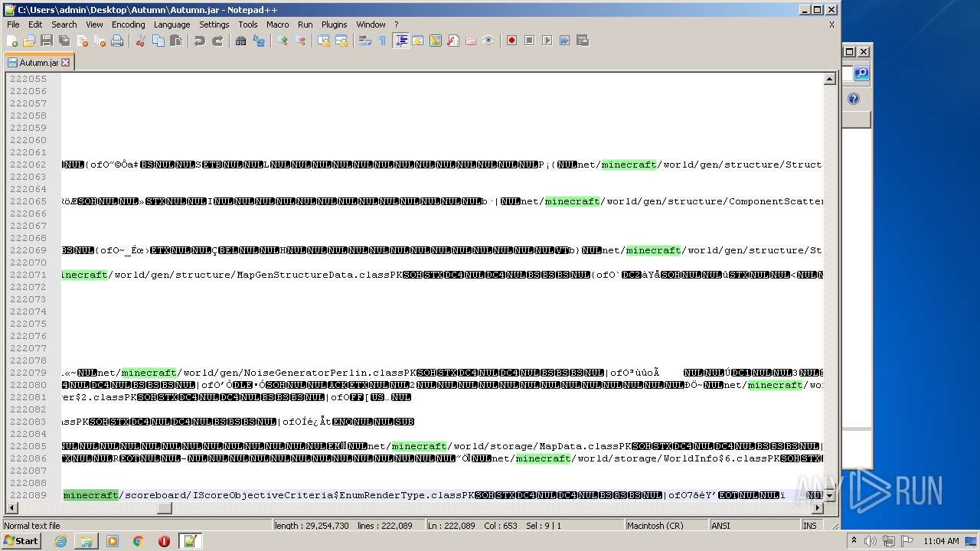
Task: Open the File menu
Action: (13, 24)
